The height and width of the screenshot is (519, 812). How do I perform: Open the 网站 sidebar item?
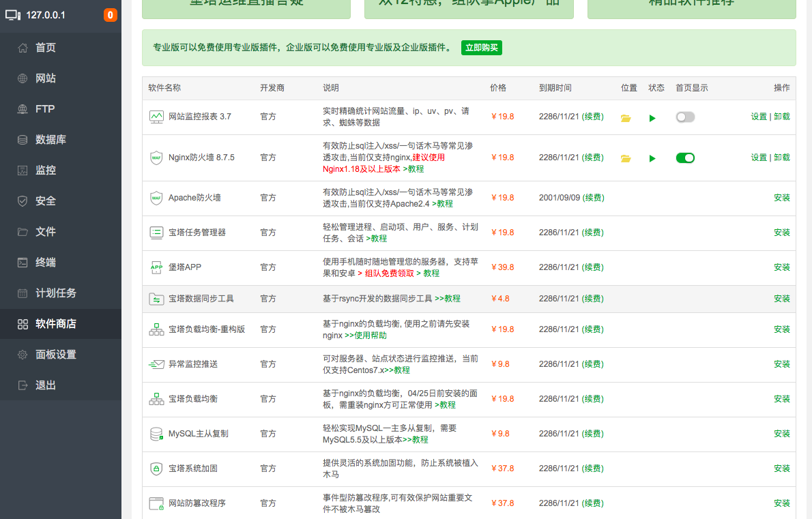click(61, 78)
